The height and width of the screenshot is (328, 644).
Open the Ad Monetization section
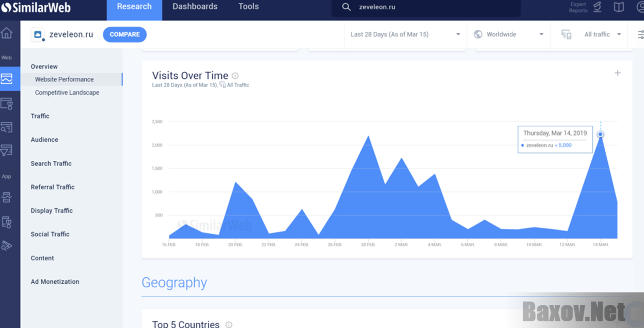point(55,282)
